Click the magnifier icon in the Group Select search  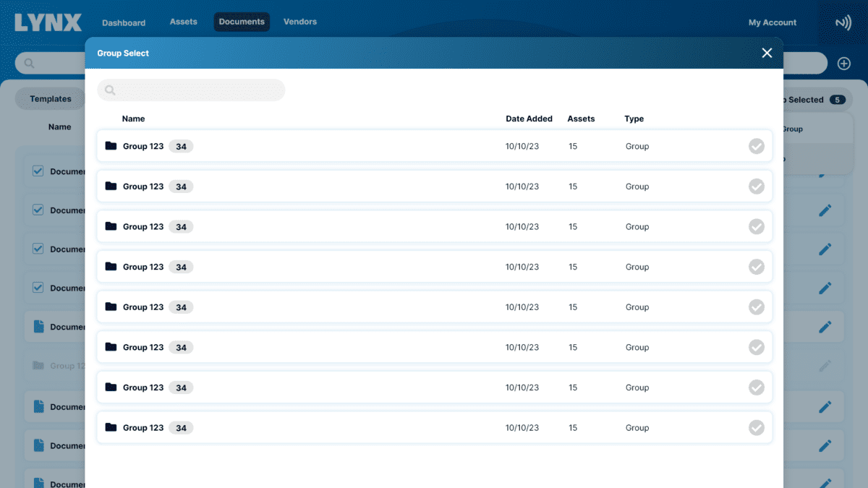110,90
